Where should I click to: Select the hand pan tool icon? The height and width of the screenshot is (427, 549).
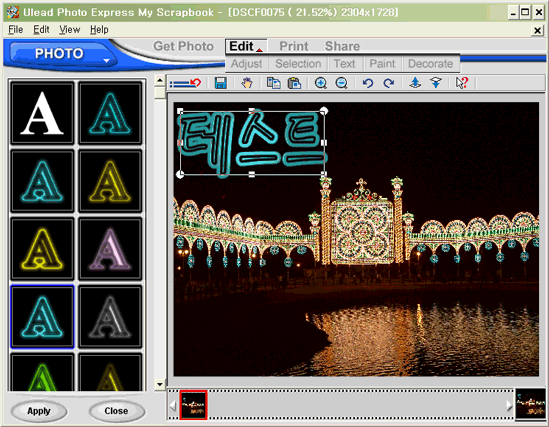247,83
